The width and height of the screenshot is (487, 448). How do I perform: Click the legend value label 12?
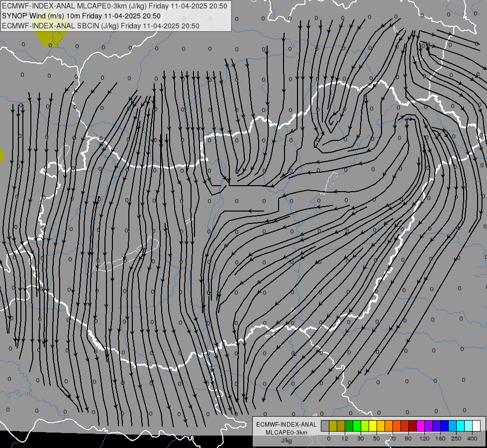tap(345, 439)
